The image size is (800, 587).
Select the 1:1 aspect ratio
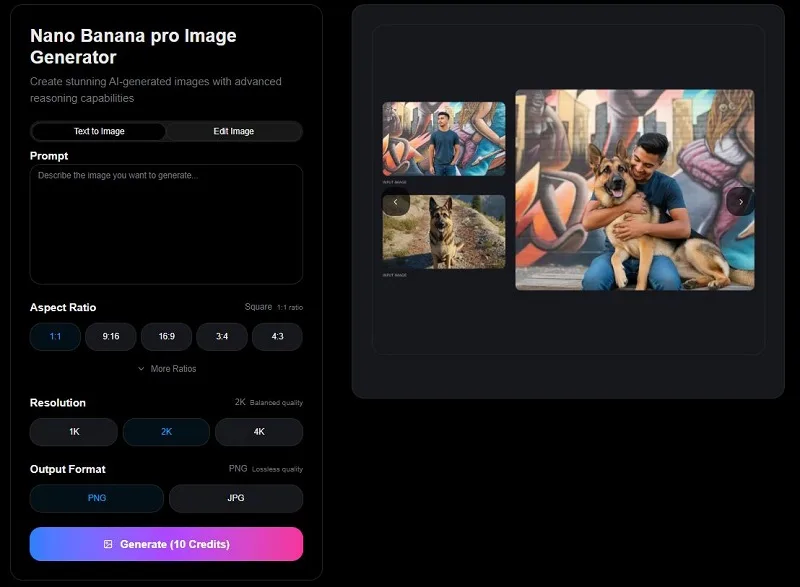tap(55, 337)
